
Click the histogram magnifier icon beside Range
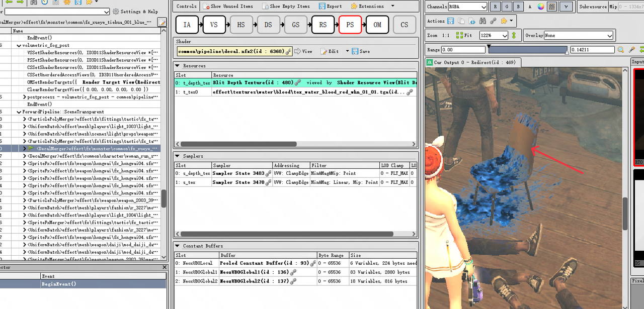pos(621,50)
